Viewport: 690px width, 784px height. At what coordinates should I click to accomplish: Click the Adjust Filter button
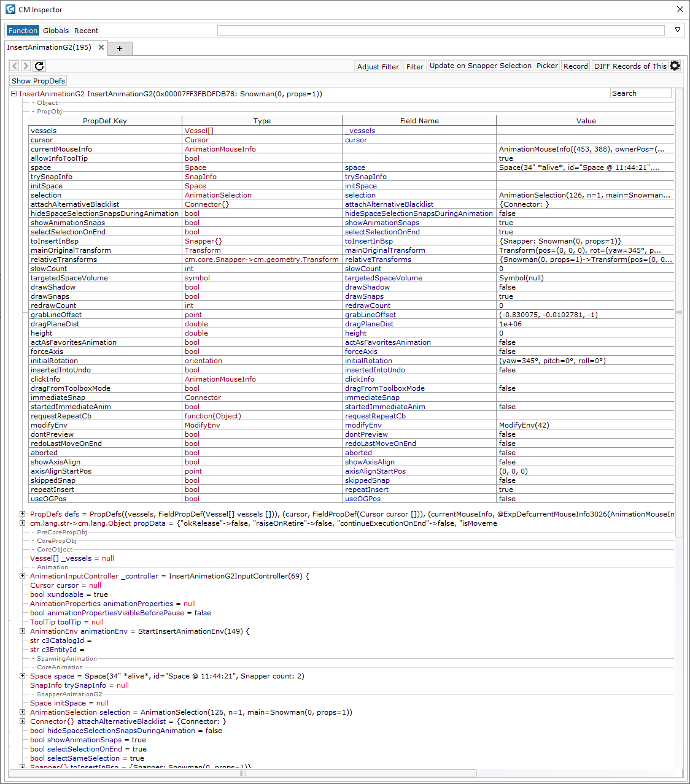coord(378,66)
